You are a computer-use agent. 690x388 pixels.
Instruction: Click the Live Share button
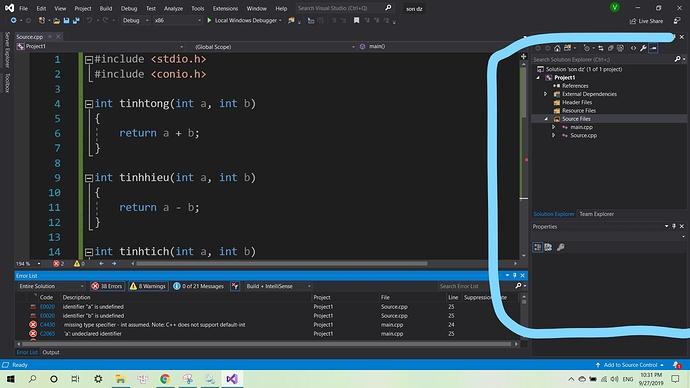click(x=646, y=21)
